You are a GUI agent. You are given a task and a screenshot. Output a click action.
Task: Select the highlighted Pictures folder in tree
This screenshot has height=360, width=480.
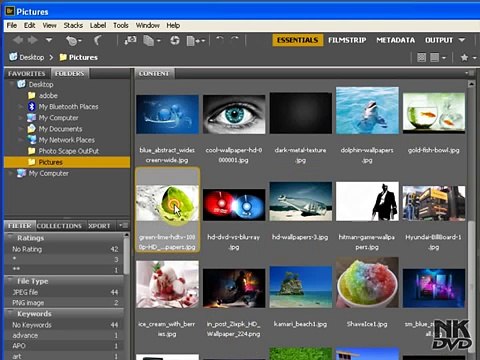(67, 162)
